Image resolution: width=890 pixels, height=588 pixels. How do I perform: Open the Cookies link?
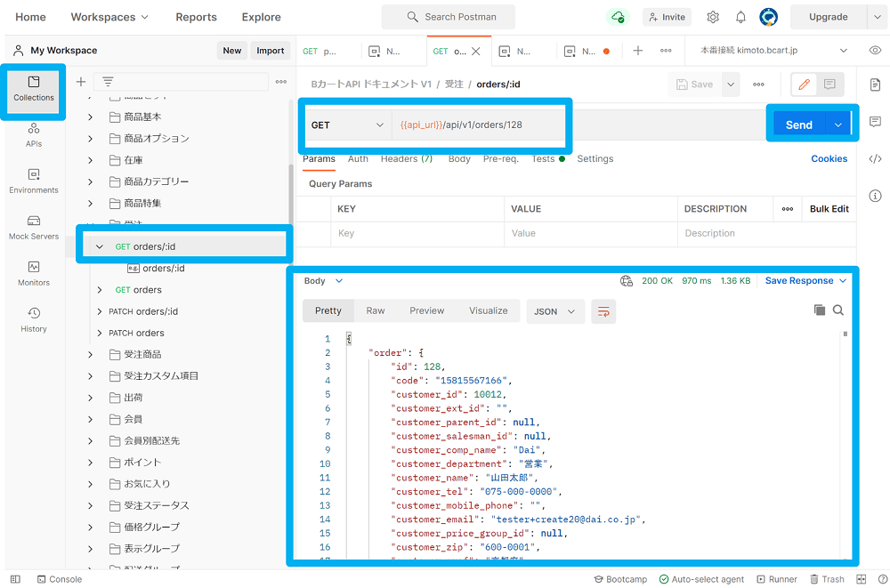click(x=829, y=159)
